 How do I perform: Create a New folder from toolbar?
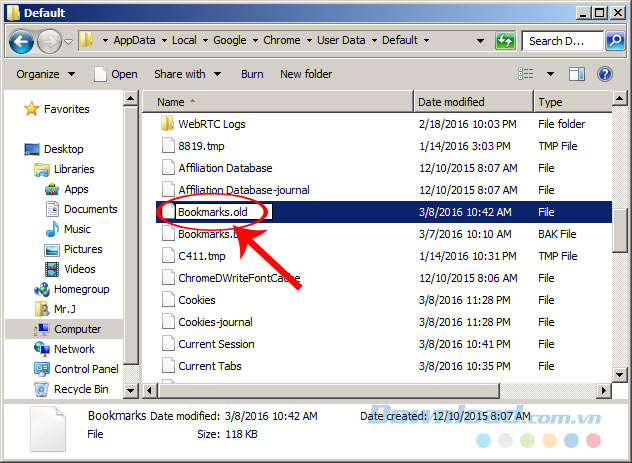[x=306, y=74]
